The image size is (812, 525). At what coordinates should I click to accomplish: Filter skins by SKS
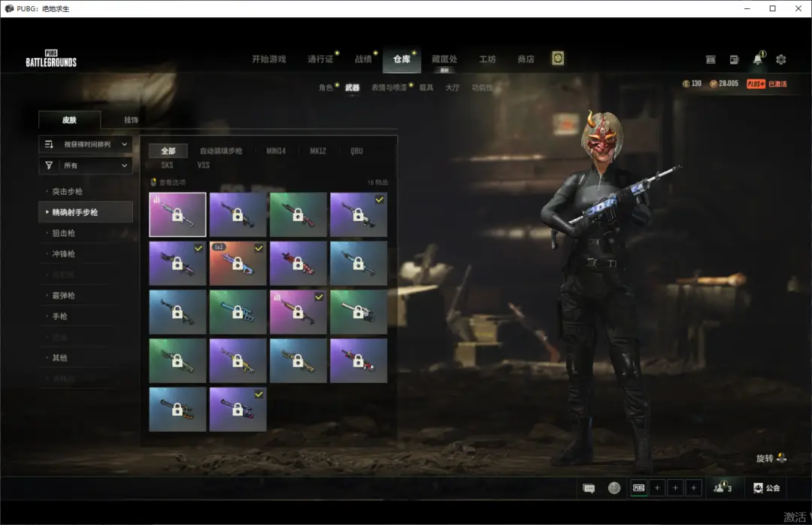click(167, 165)
